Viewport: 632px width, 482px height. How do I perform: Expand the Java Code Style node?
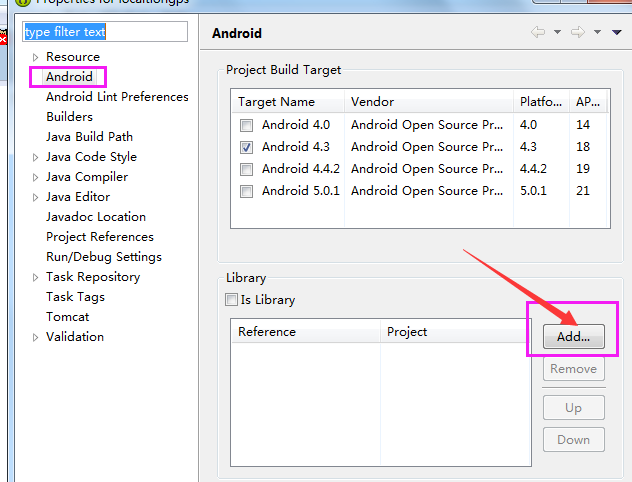click(35, 157)
